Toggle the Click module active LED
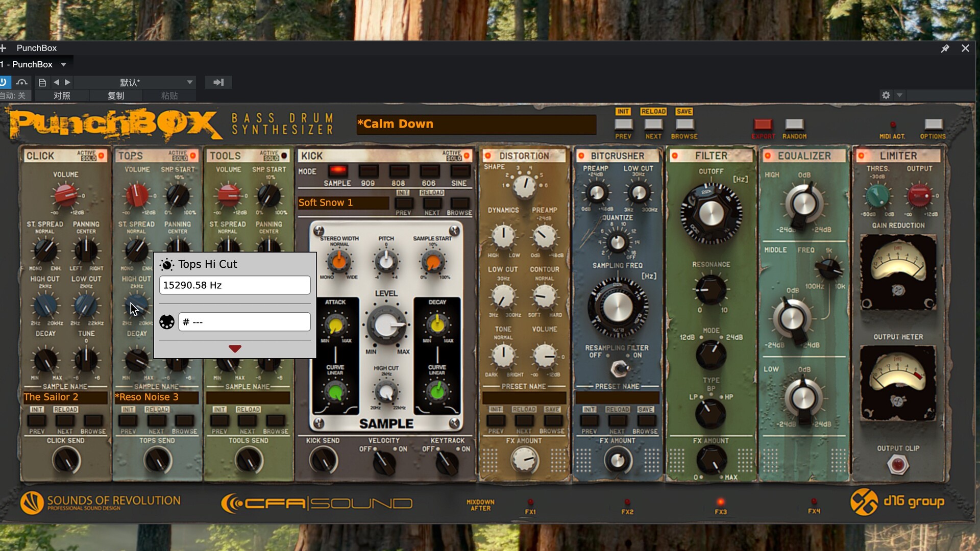 pos(102,156)
